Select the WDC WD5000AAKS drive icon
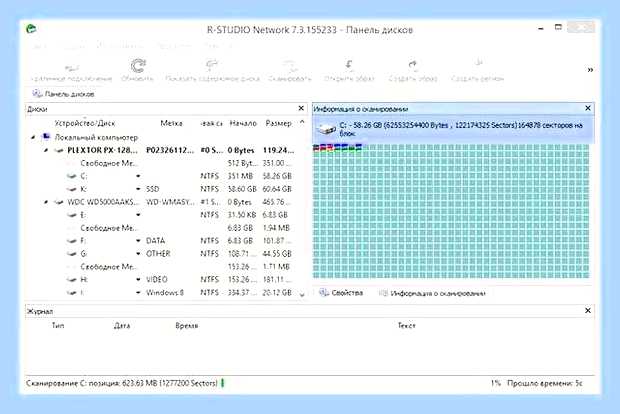Viewport: 620px width, 414px height. (x=59, y=202)
